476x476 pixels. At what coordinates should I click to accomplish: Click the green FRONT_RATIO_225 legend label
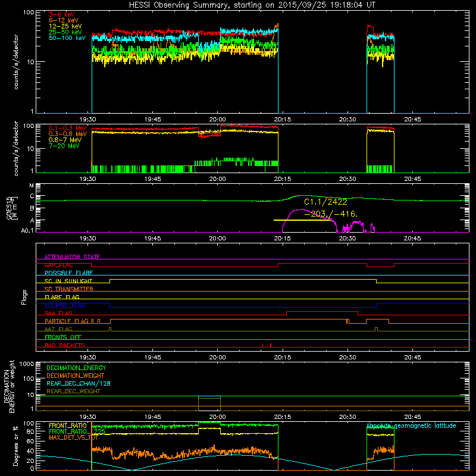pos(77,431)
